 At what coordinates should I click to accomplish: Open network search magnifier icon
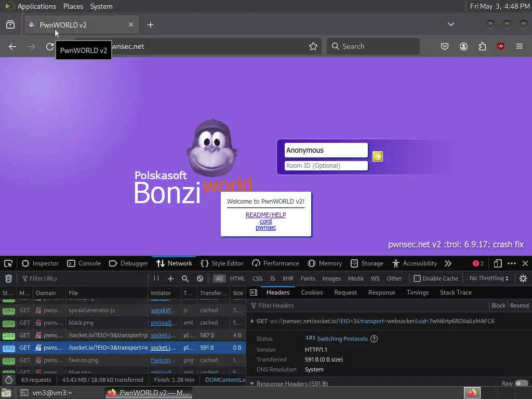pyautogui.click(x=185, y=278)
